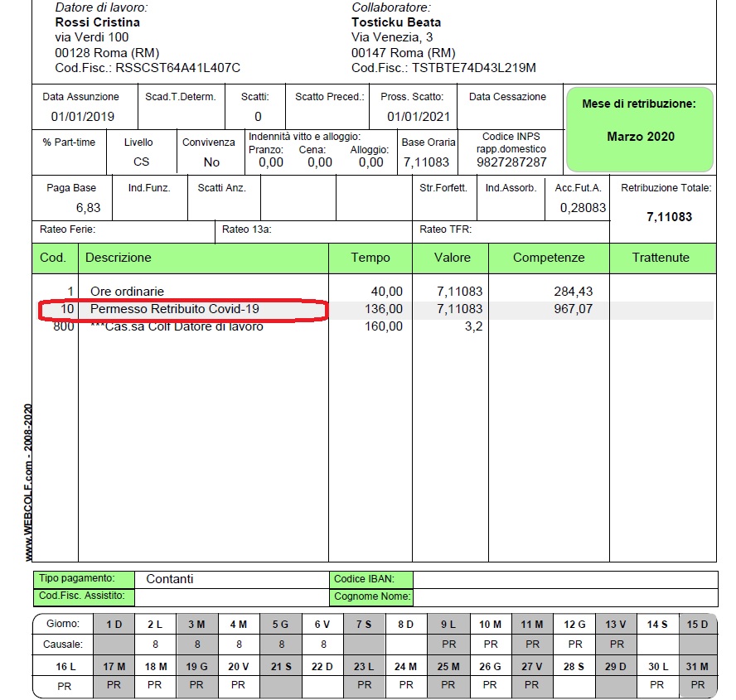Select the Codice INPS number 9827287287
Viewport: 736px width, 700px height.
(512, 162)
